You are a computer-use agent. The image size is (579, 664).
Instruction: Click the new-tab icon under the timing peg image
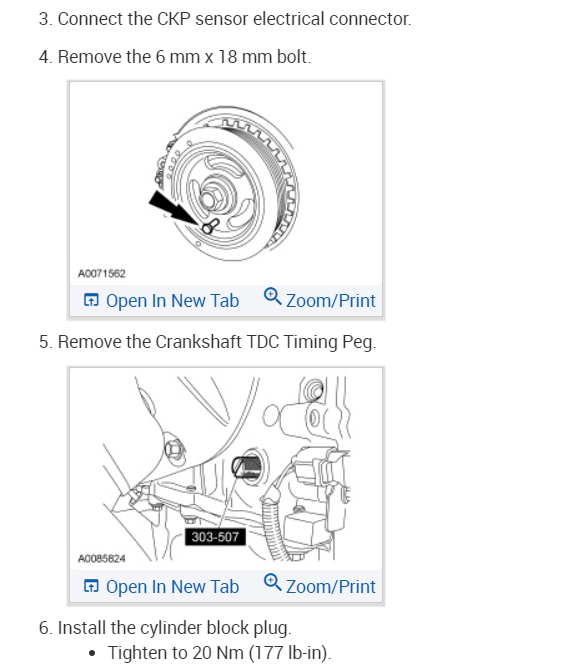[91, 586]
